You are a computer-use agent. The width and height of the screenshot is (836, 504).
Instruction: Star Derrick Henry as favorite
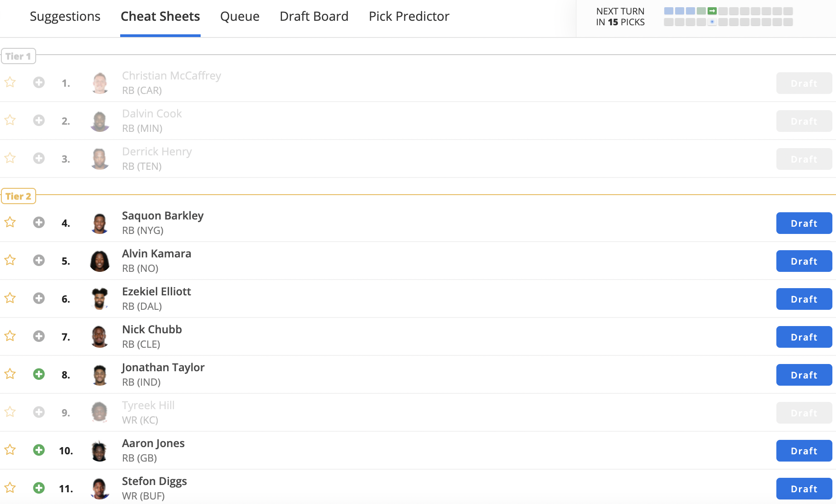[x=10, y=158]
